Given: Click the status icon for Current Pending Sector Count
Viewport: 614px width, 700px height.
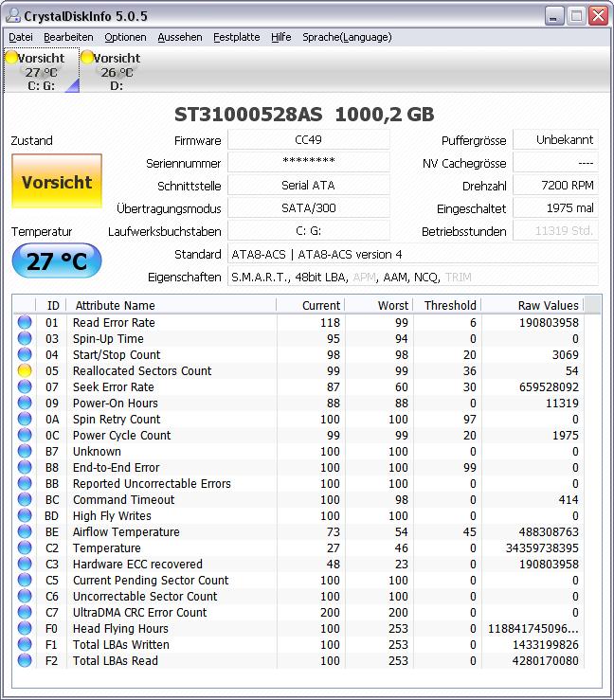Looking at the screenshot, I should pyautogui.click(x=25, y=580).
